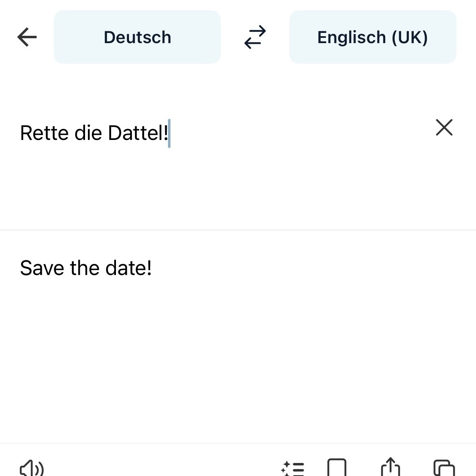Screen dimensions: 476x476
Task: Click the word "Save" in the translation
Action: [x=42, y=268]
